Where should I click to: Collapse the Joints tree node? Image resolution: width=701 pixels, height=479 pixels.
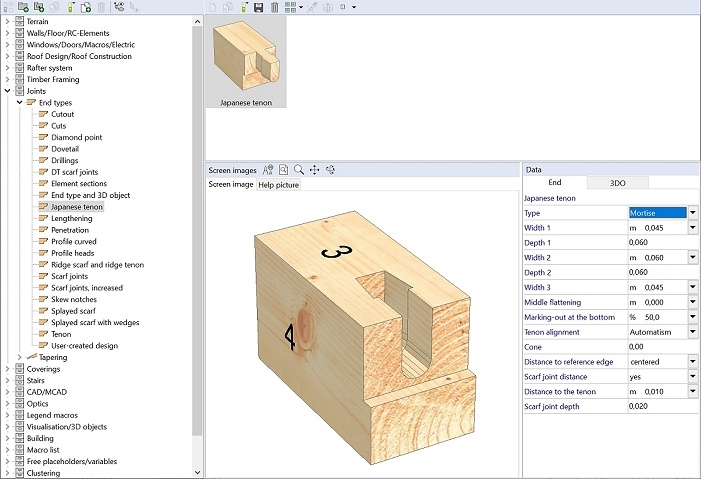7,91
